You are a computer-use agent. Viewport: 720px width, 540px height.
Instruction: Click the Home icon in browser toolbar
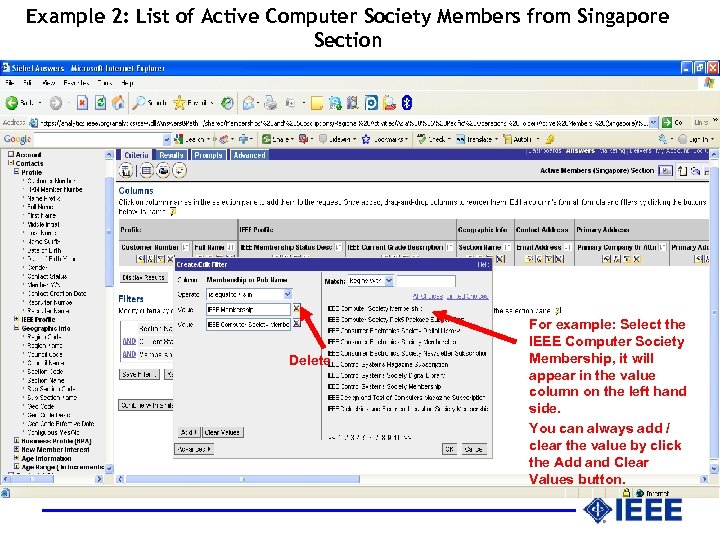pos(118,103)
